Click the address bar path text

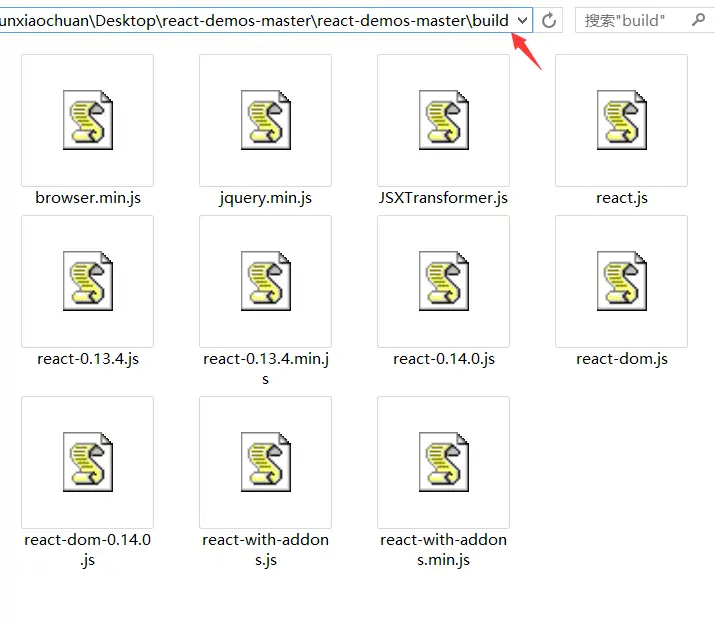tap(254, 21)
